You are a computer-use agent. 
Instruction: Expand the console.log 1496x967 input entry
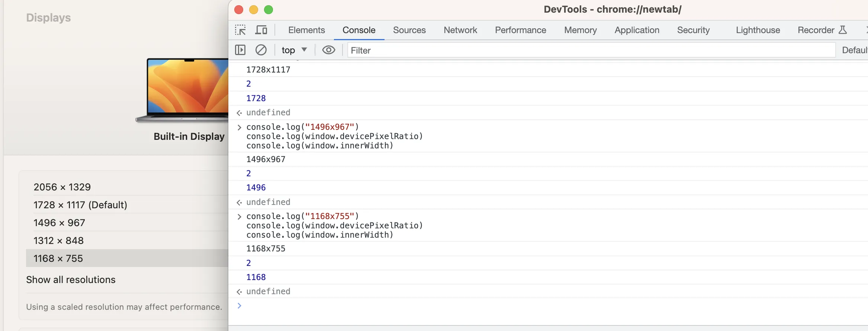click(x=239, y=127)
